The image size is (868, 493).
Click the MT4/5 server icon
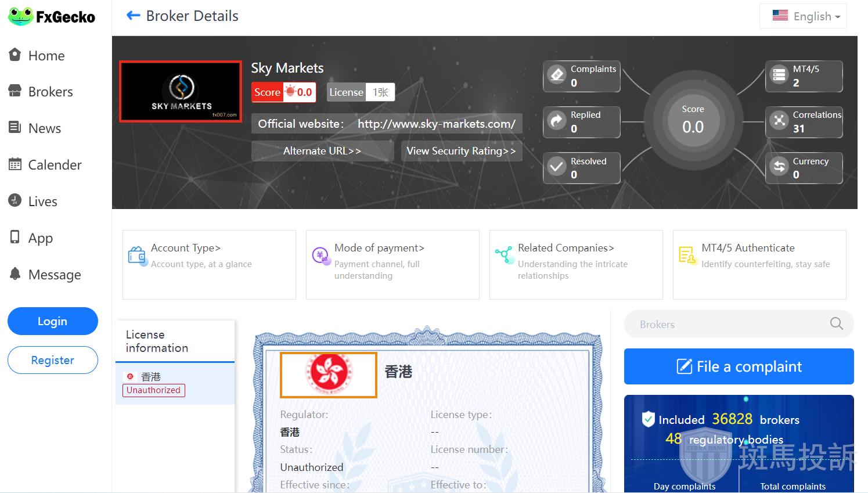pyautogui.click(x=779, y=75)
